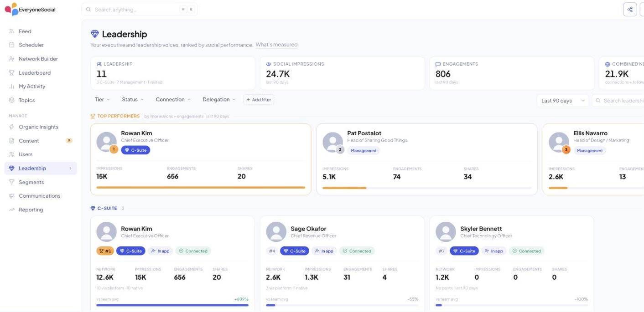Click the #1 rank badge on Rowan Kim
Viewport: 644px width, 312px height.
click(105, 251)
